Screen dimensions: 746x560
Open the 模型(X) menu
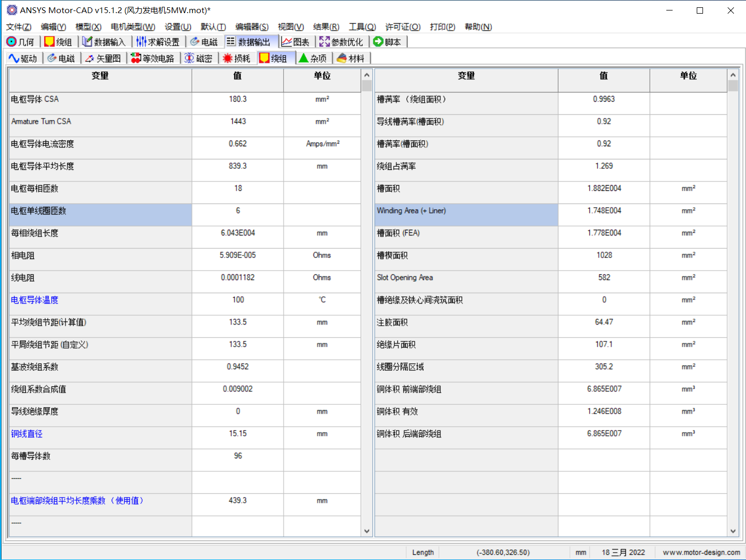(x=89, y=27)
